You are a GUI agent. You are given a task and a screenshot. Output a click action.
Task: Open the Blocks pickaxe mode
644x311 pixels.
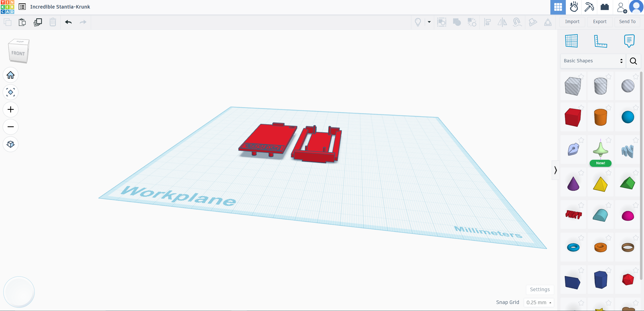[589, 7]
